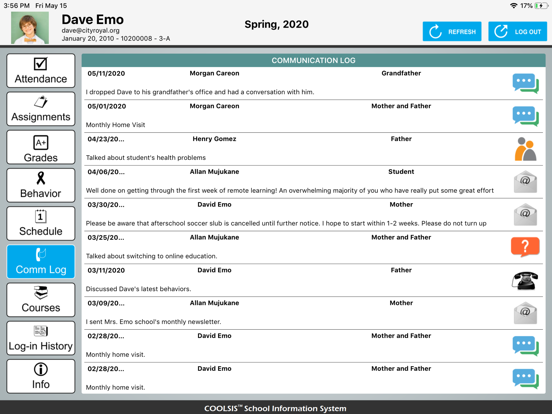Tap orange question icon for 03/25 entry
The width and height of the screenshot is (552, 414).
click(525, 247)
